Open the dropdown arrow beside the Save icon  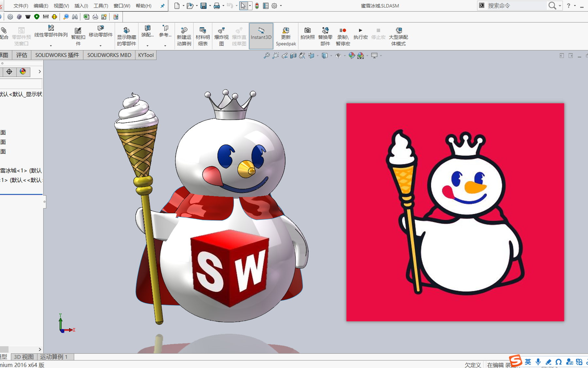click(x=210, y=6)
